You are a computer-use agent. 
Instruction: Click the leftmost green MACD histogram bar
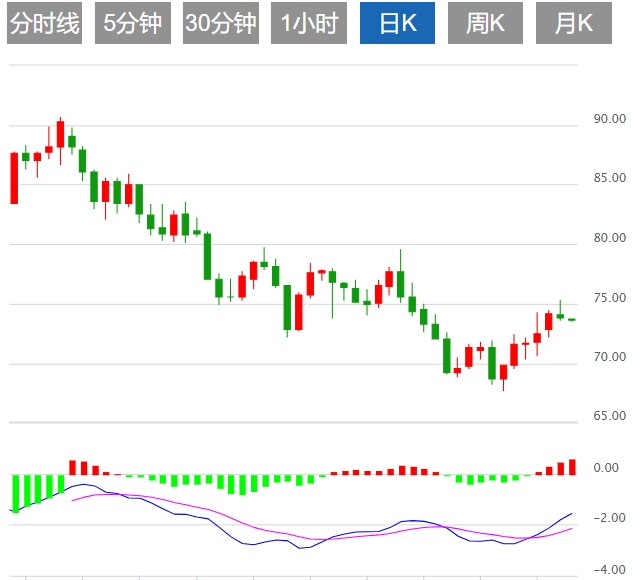(14, 492)
